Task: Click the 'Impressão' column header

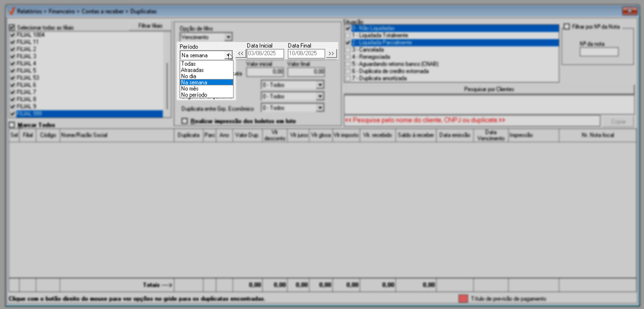Action: tap(534, 135)
